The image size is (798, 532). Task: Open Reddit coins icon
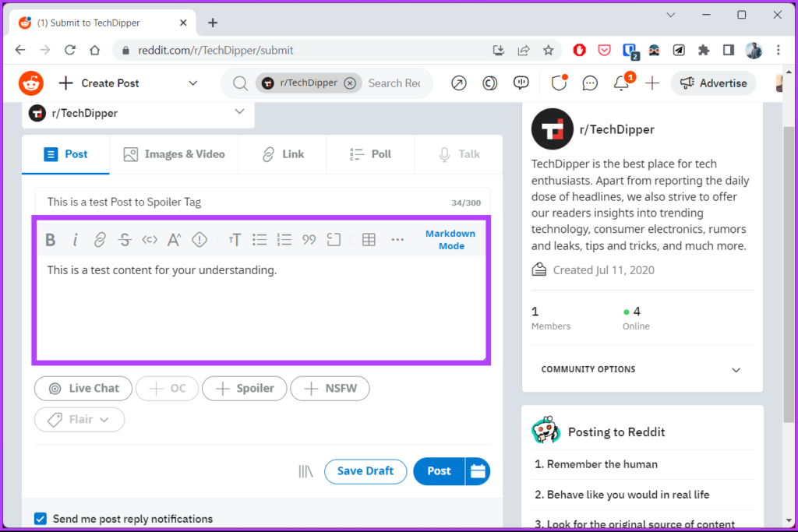tap(489, 83)
